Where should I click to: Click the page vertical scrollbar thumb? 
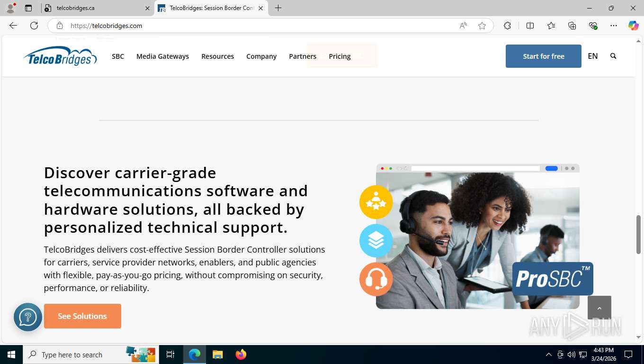coord(638,234)
